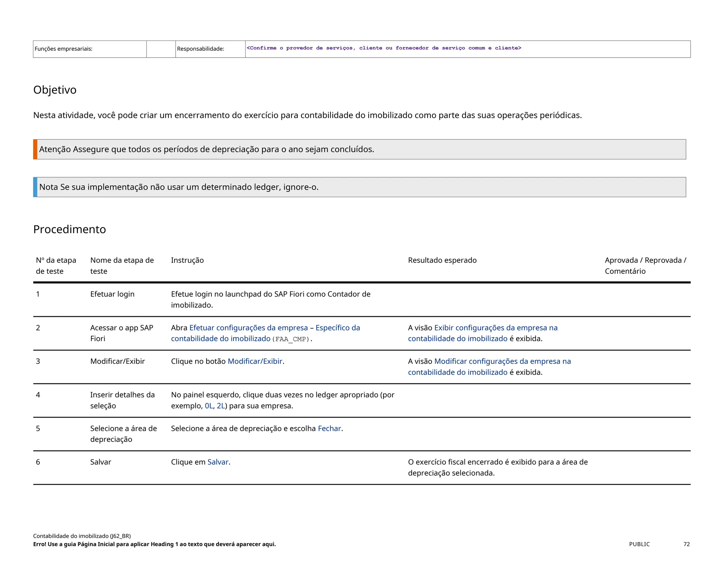The height and width of the screenshot is (562, 728).
Task: Click the 'Salvar' link in step 6
Action: [218, 462]
